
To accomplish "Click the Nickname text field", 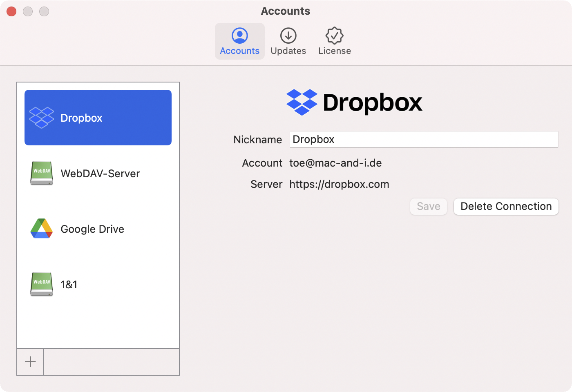I will coord(424,139).
